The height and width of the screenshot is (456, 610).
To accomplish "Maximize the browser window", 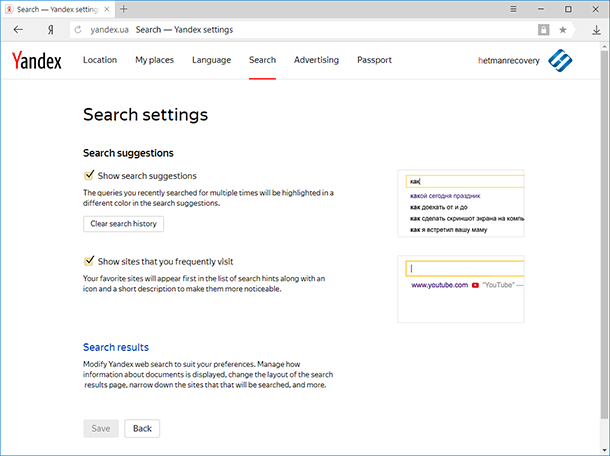I will click(568, 9).
